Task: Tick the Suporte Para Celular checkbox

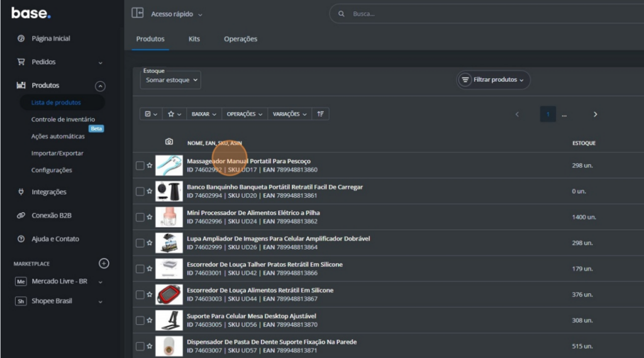Action: click(140, 320)
